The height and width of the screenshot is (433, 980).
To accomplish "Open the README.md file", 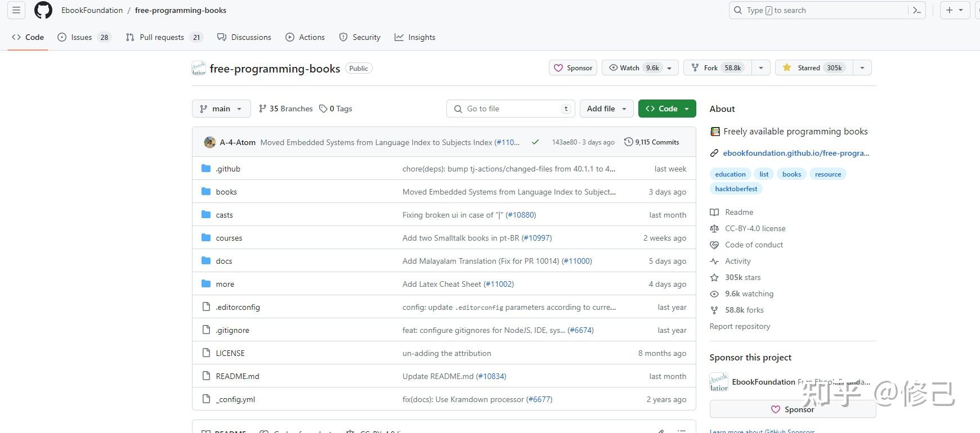I will tap(238, 376).
